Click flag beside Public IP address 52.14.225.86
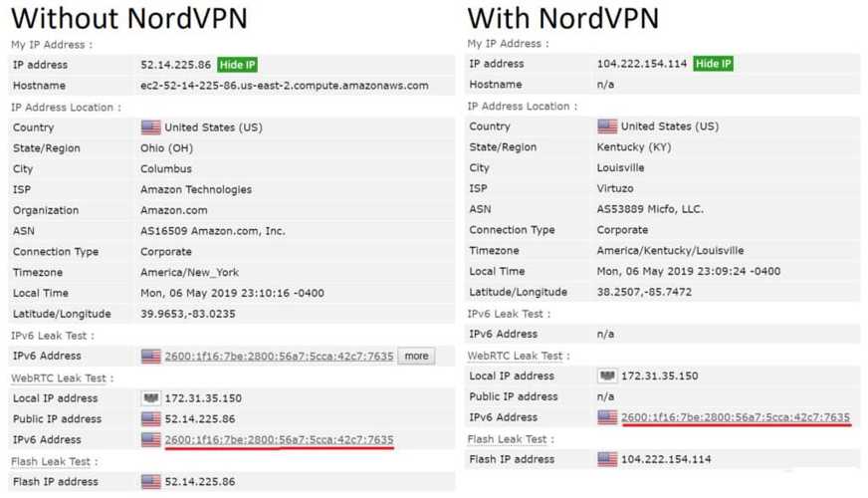 tap(150, 419)
